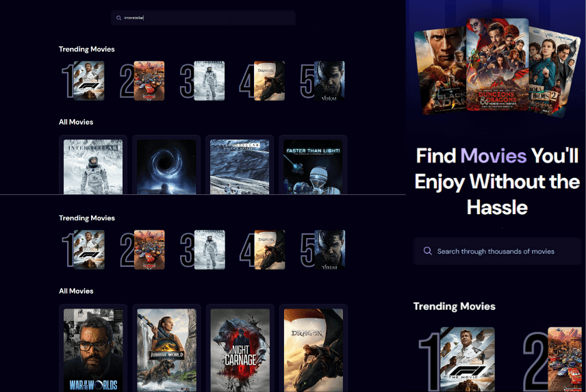
Task: Open dragon poster ranked 4 above Night Carnage
Action: click(269, 250)
